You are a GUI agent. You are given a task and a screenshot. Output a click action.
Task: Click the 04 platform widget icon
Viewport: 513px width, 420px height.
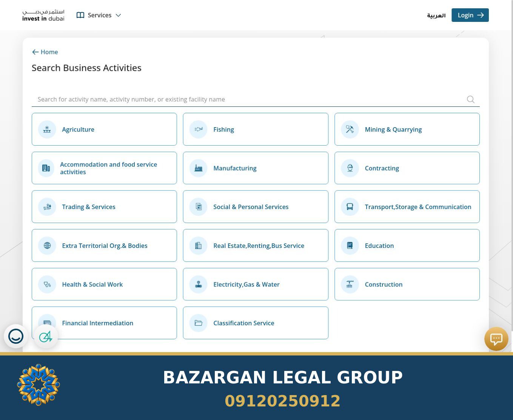point(46,336)
